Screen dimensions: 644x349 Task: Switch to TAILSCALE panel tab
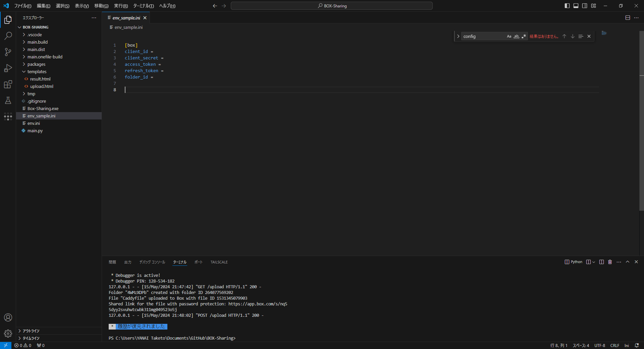click(x=219, y=262)
